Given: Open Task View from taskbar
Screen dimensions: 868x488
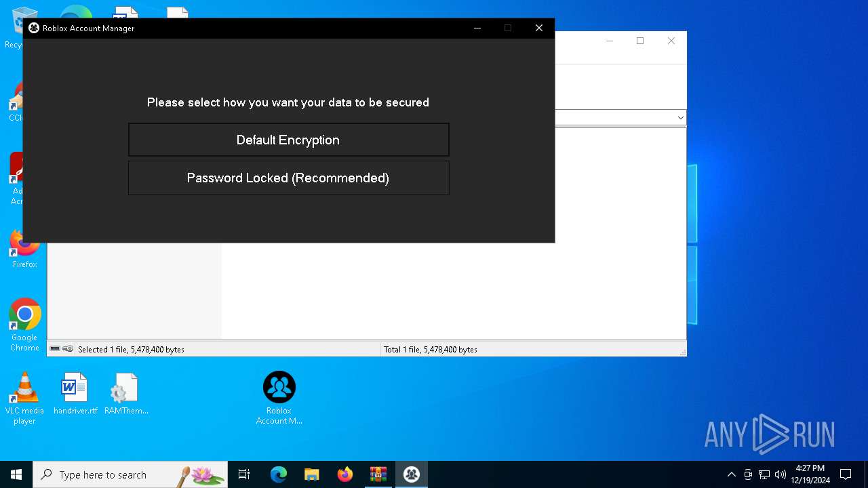Looking at the screenshot, I should pyautogui.click(x=244, y=474).
